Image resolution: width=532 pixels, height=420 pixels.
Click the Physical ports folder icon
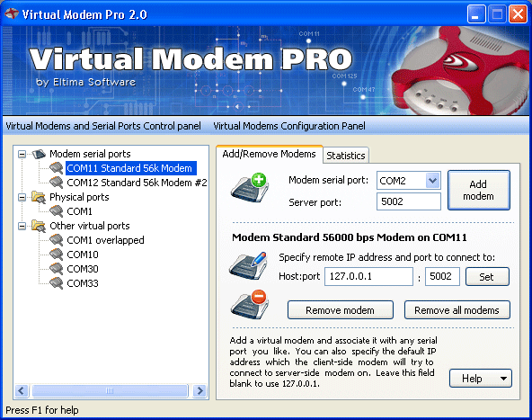tap(39, 197)
